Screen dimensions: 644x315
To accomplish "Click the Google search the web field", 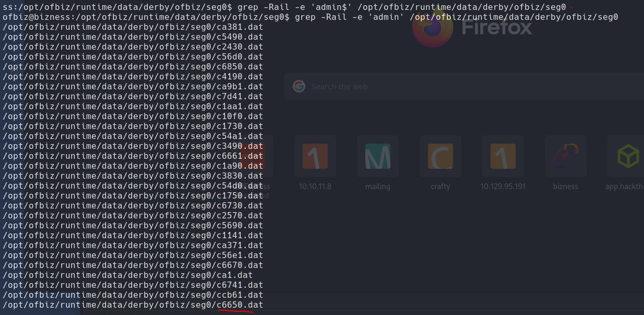I will (464, 86).
